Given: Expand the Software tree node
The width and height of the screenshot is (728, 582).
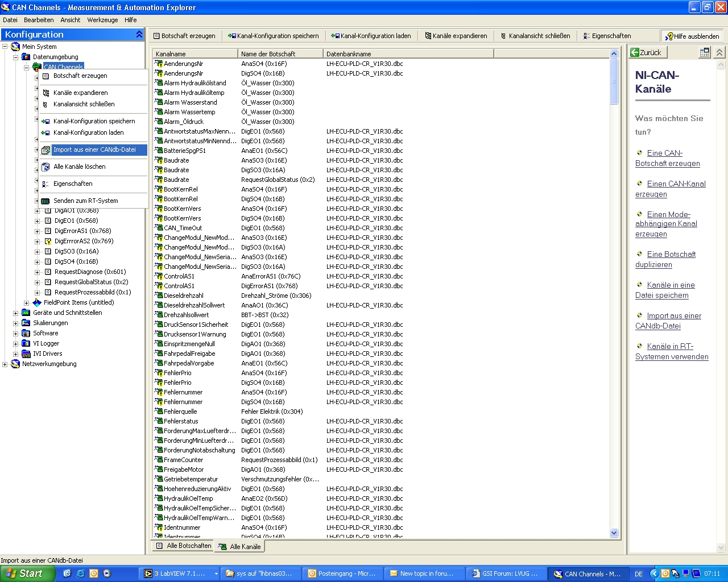Looking at the screenshot, I should (x=15, y=334).
